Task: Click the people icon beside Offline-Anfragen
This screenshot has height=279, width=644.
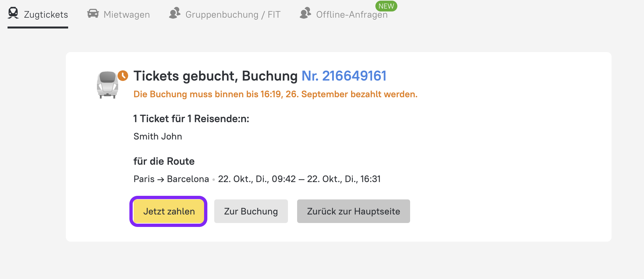Action: click(x=305, y=13)
